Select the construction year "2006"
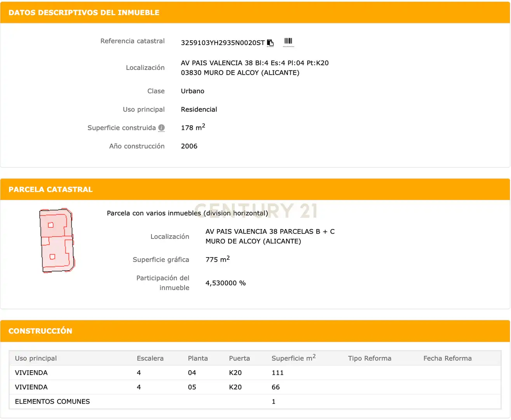Screen dimensions: 511x420 189,146
